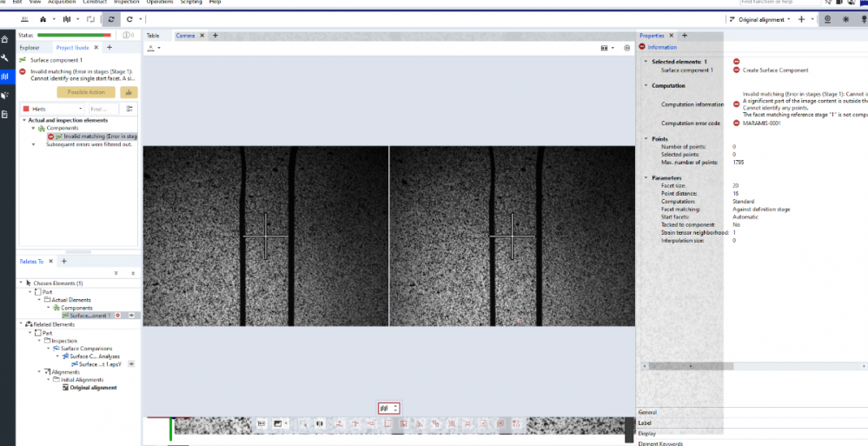Viewport: 868px width, 446px height.
Task: Click the Find function or help search box
Action: pos(779,3)
